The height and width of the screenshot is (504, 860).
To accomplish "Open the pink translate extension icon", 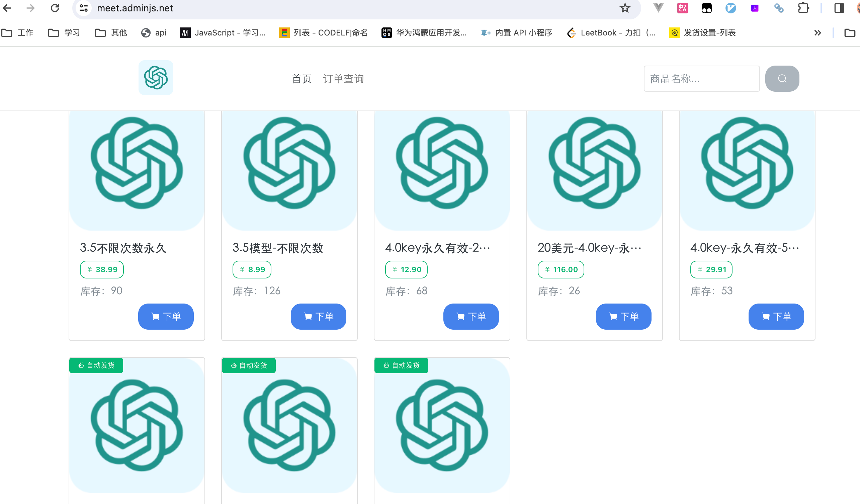I will coord(683,8).
